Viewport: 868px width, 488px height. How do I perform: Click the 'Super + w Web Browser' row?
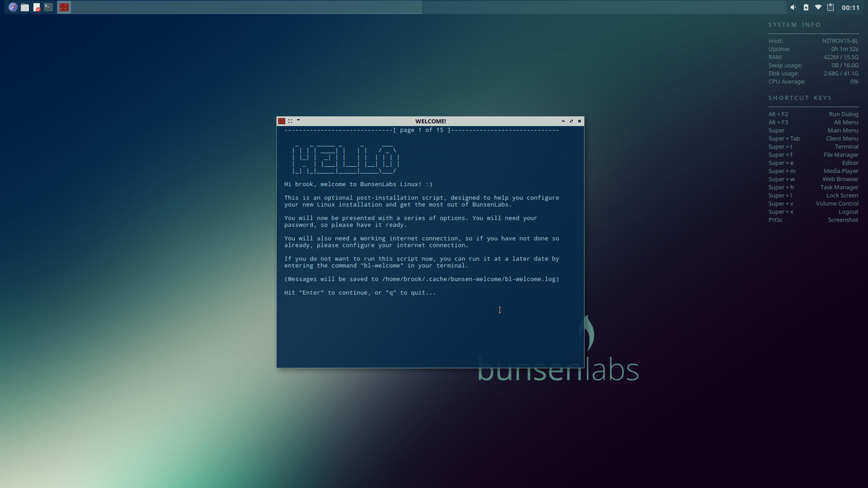point(813,179)
